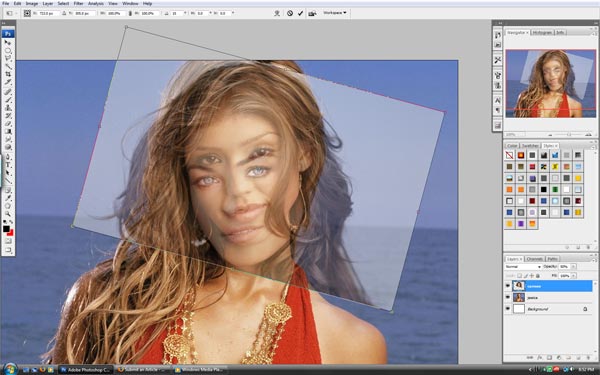The height and width of the screenshot is (375, 600).
Task: Select the Zoom magnifier tool
Action: pos(8,214)
